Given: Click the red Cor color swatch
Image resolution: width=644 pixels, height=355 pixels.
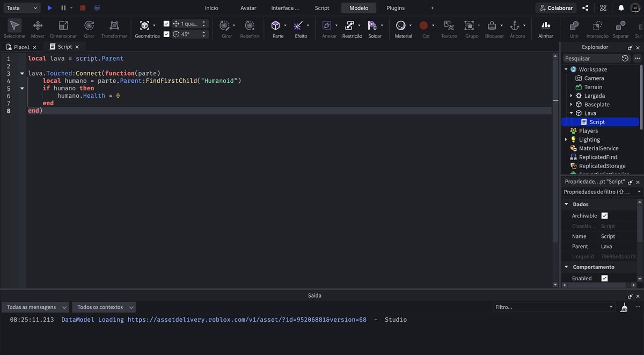Looking at the screenshot, I should 423,25.
